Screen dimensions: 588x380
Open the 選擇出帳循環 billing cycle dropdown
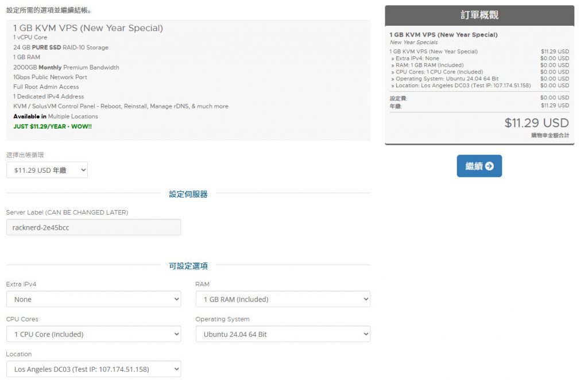[47, 170]
